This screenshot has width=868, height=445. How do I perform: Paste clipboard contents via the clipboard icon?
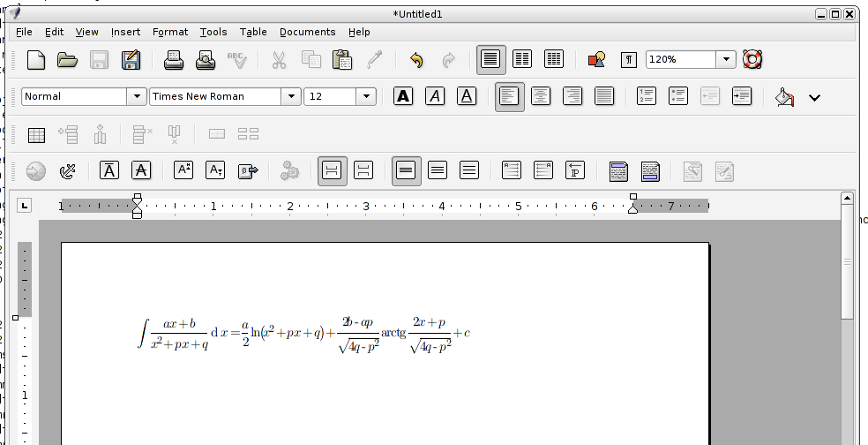tap(342, 60)
